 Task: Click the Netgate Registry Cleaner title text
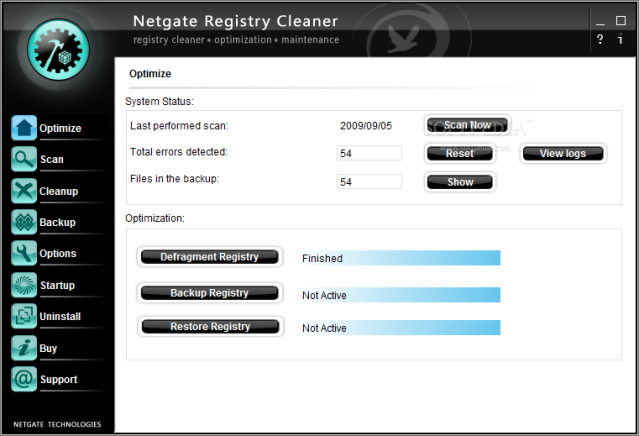tap(236, 21)
